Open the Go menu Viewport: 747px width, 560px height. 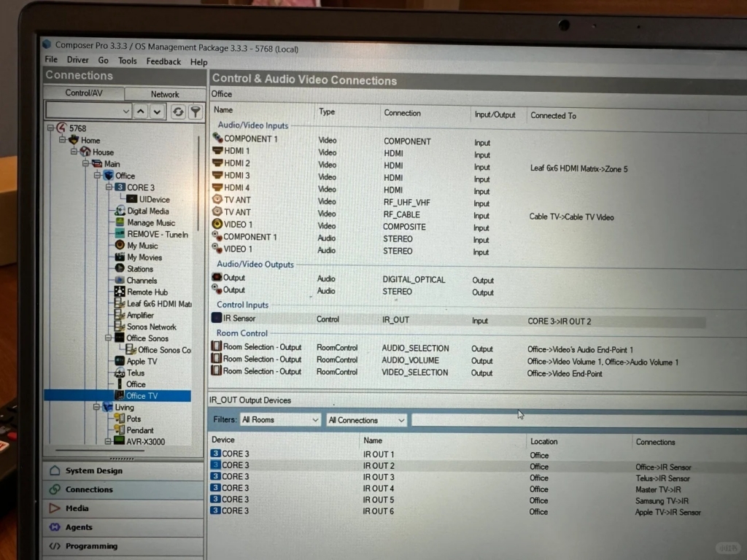104,61
